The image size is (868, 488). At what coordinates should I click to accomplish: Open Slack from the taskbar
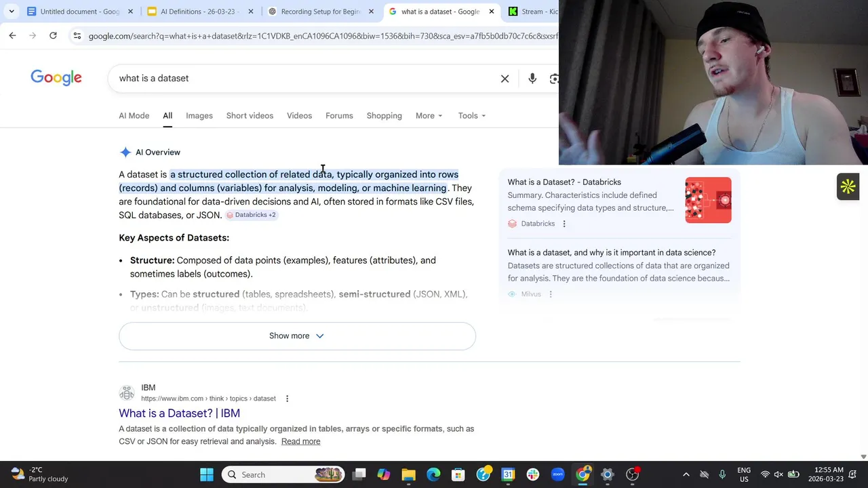(x=533, y=474)
